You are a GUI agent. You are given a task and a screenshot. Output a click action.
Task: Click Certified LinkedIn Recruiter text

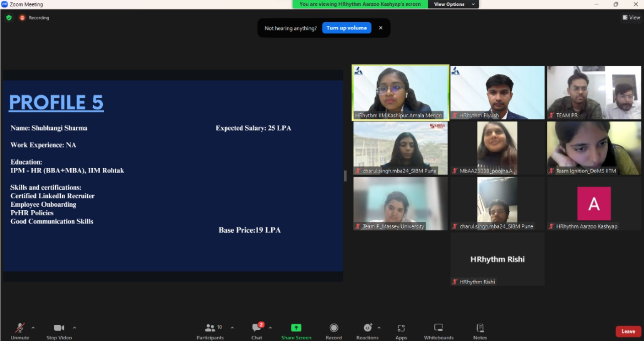click(53, 196)
